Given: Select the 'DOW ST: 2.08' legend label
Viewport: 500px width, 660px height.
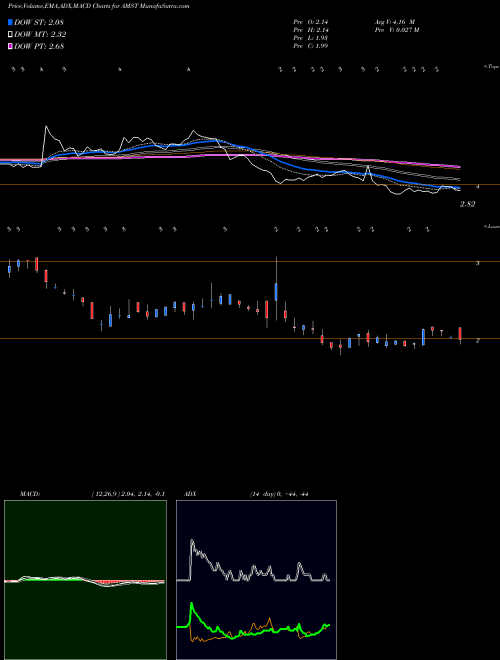Looking at the screenshot, I should point(39,22).
